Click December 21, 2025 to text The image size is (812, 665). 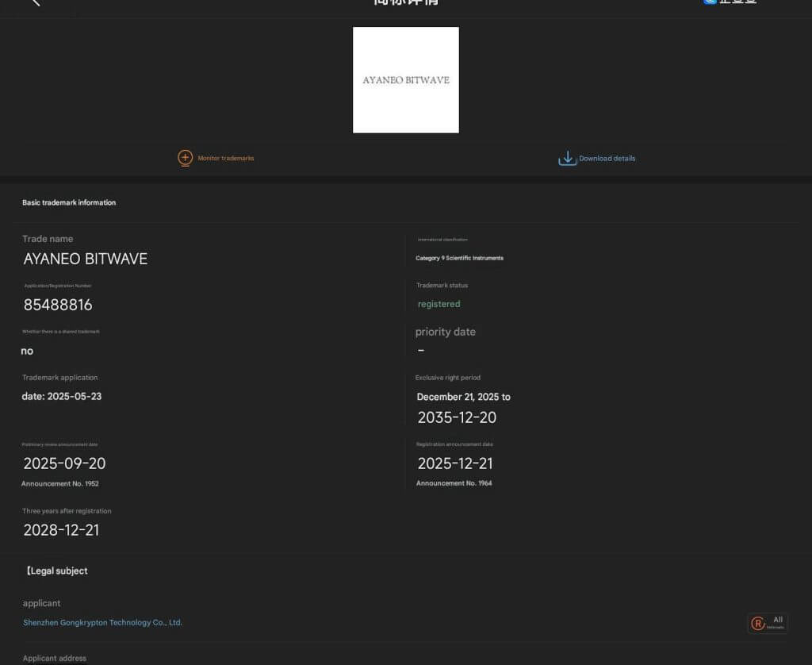463,397
